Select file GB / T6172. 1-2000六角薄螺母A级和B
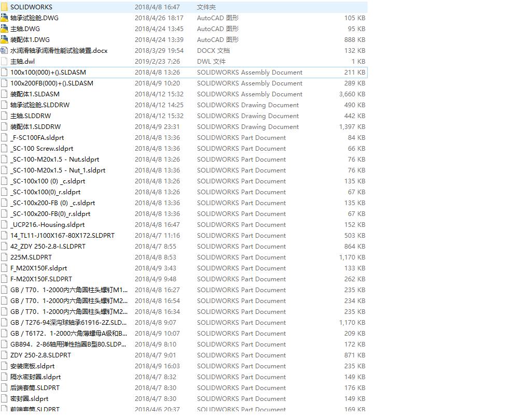The image size is (532, 417). pos(69,333)
